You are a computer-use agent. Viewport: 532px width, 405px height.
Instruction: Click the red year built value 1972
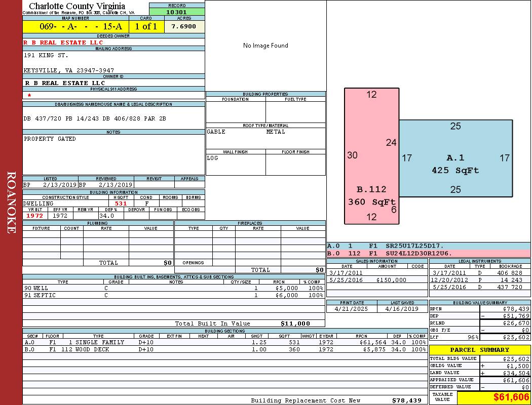pyautogui.click(x=35, y=216)
